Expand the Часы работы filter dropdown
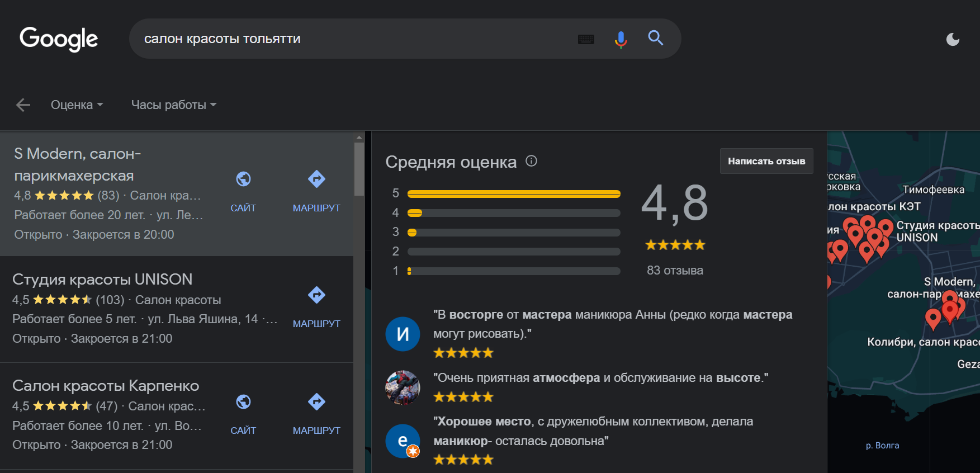 174,105
